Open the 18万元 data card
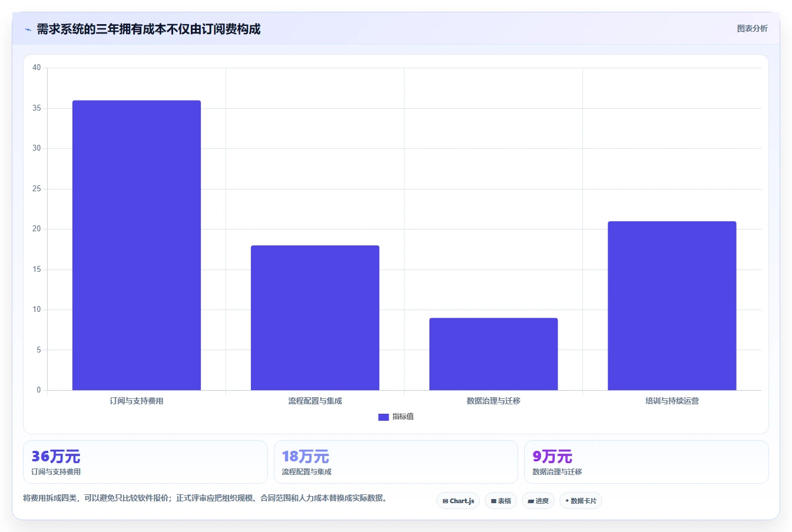Screen dimensions: 792x532 coord(396,462)
